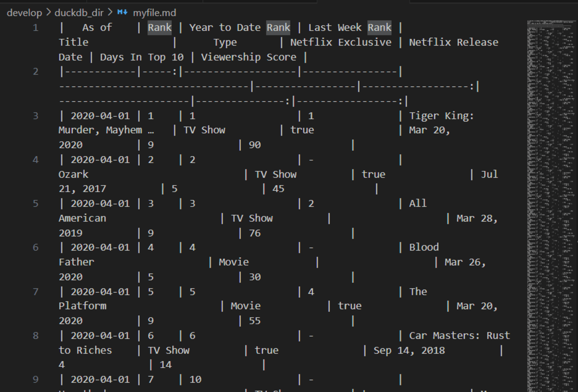Click '21, 2017' date text
This screenshot has height=392, width=578.
(82, 189)
